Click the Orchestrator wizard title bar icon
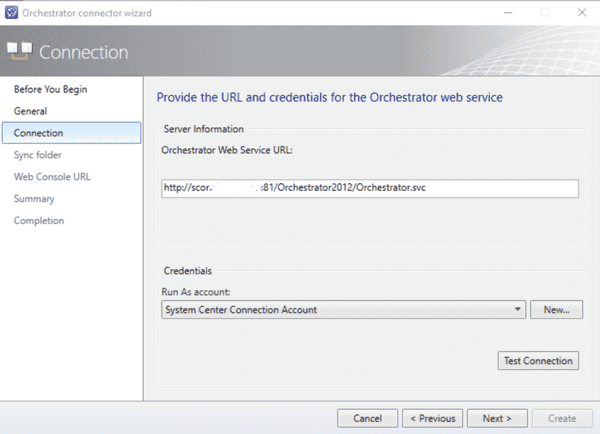The width and height of the screenshot is (600, 434). point(11,13)
